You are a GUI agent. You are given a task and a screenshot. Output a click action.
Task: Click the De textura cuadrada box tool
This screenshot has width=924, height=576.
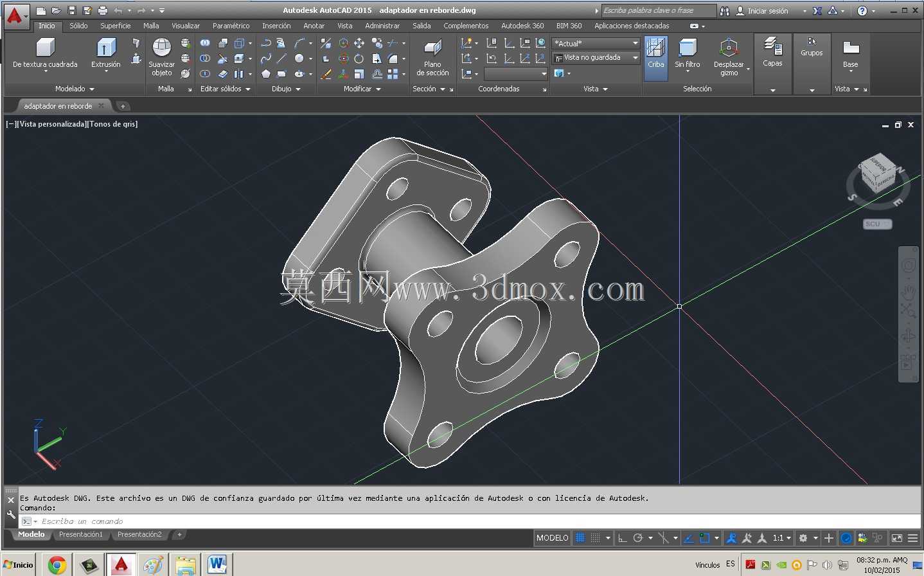click(45, 54)
